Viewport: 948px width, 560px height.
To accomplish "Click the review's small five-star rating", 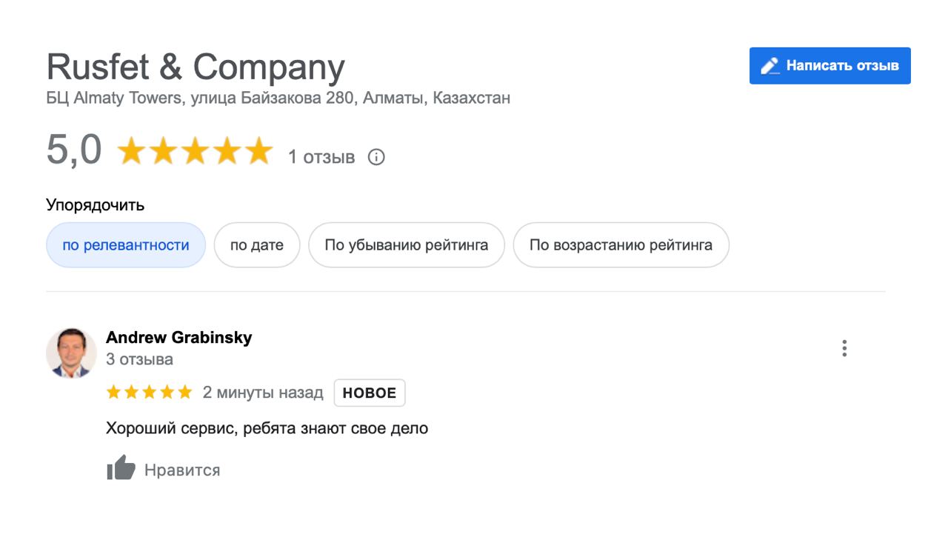I will tap(149, 393).
